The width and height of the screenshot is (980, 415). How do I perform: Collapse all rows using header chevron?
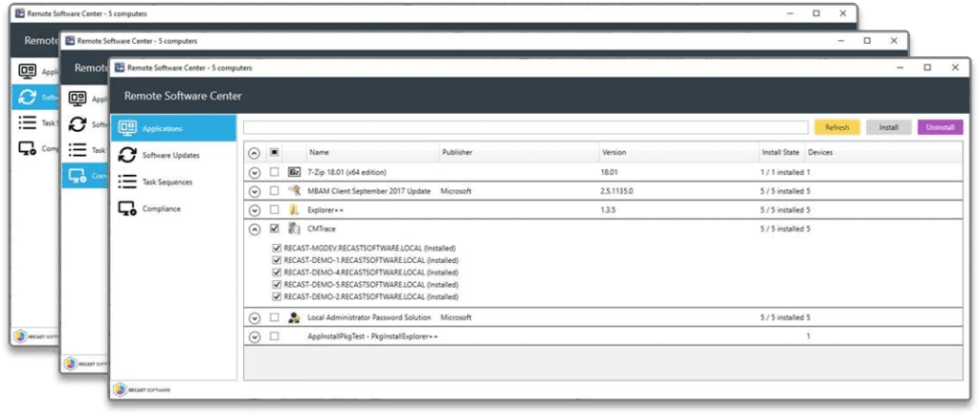[x=255, y=152]
